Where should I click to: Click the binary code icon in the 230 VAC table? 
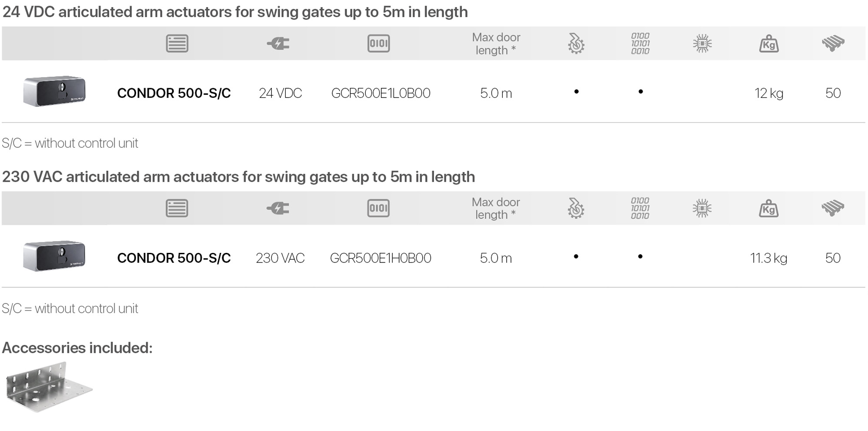tap(640, 208)
